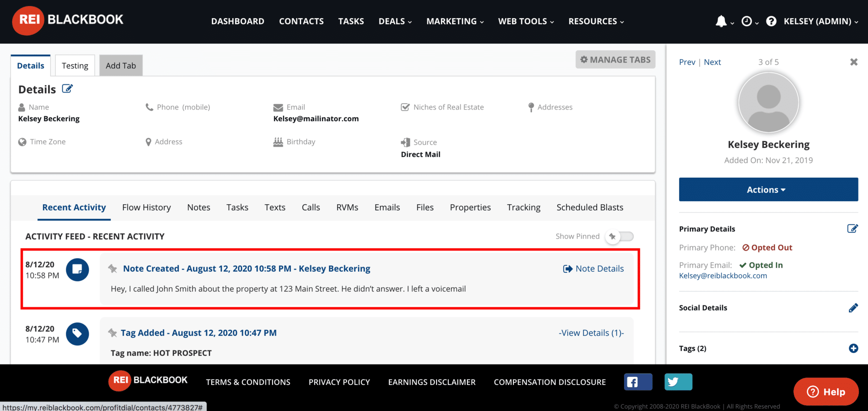The height and width of the screenshot is (411, 868).
Task: Click the Kelsey@reiblackbook.com email link
Action: pyautogui.click(x=723, y=275)
